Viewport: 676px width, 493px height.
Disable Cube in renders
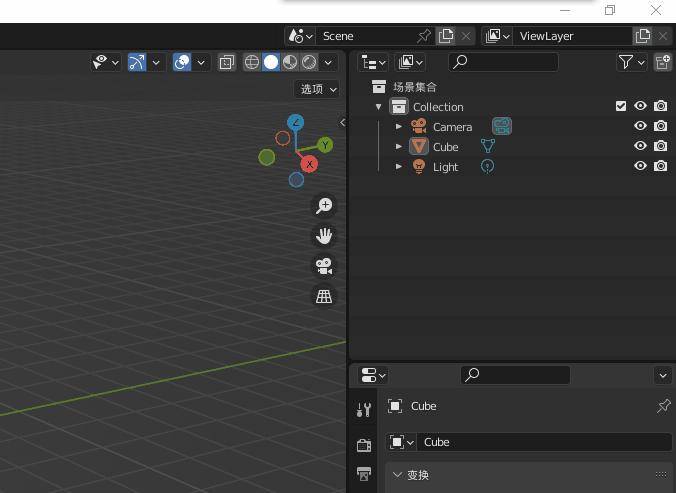660,146
